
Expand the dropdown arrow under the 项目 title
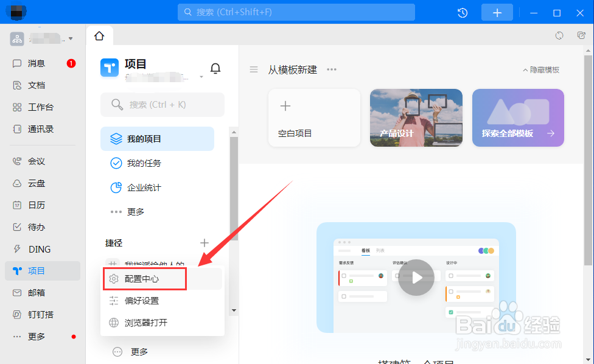pyautogui.click(x=201, y=77)
